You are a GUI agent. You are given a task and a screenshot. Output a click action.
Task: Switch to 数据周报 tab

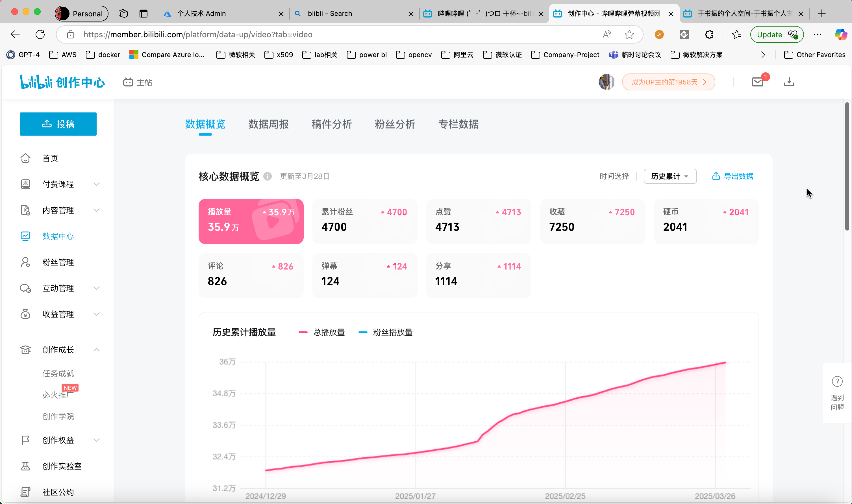click(268, 124)
